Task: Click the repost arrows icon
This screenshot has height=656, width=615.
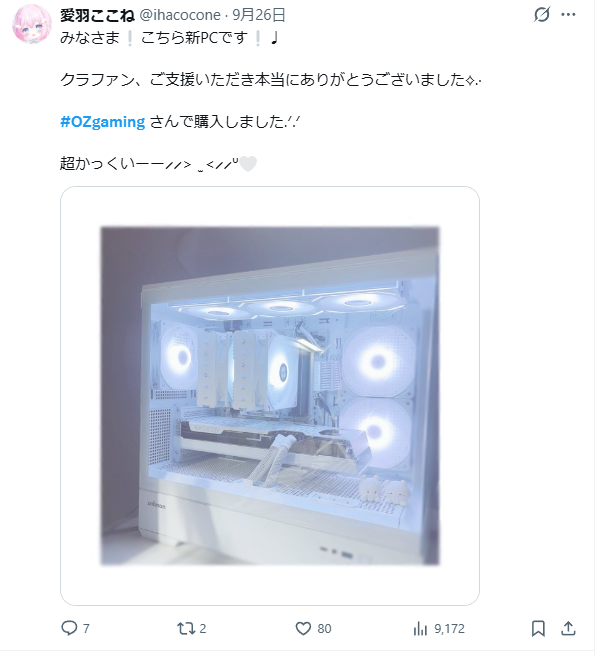Action: pyautogui.click(x=185, y=628)
